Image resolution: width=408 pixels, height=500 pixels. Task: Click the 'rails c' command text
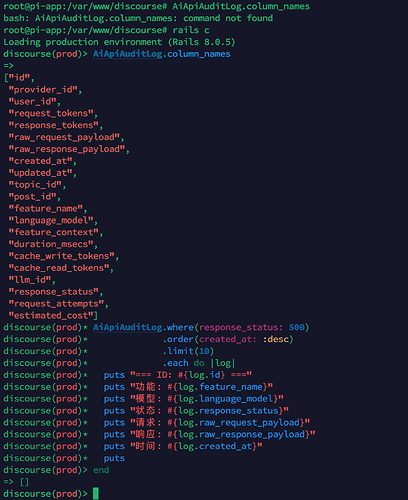coord(191,30)
